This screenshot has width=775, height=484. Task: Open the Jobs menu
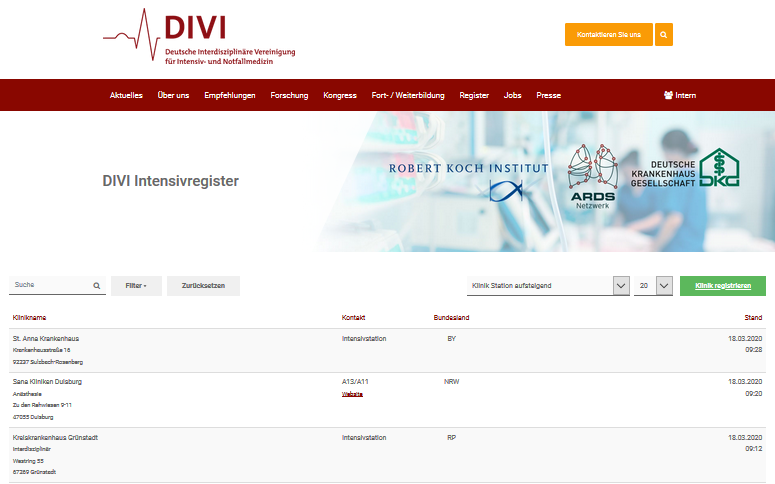[x=513, y=95]
